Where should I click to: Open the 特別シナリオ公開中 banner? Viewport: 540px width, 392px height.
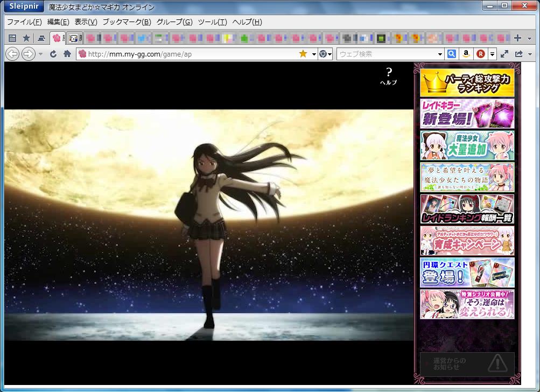[x=467, y=304]
